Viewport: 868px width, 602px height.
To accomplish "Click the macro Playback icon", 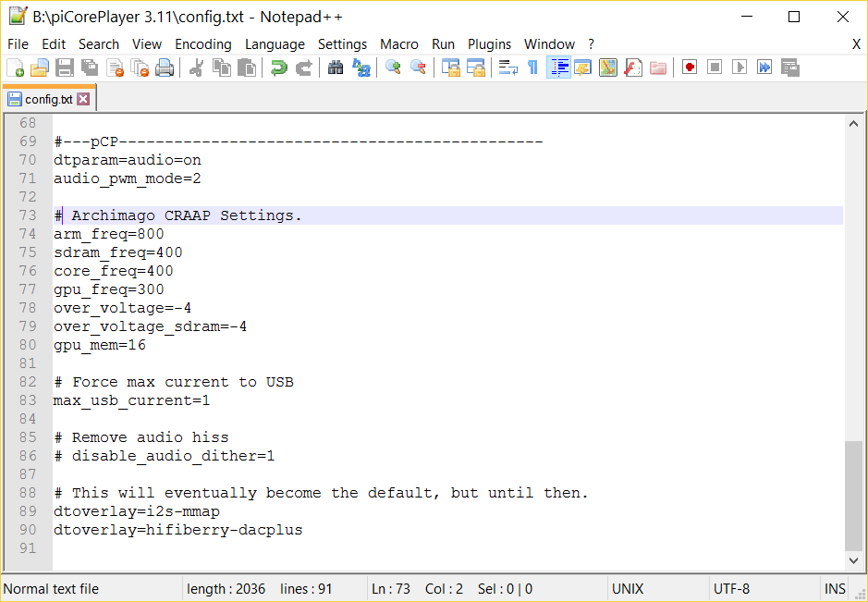I will 740,68.
